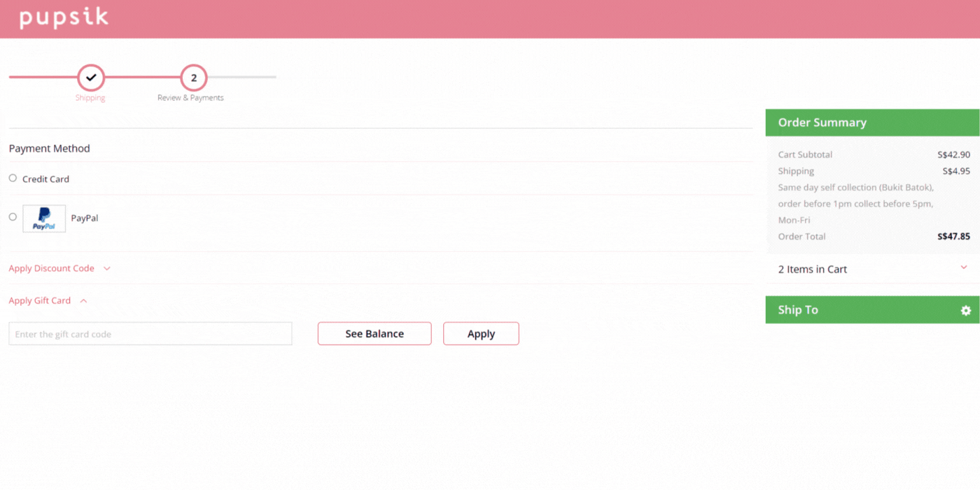
Task: Click the Apply Gift Card chevron icon
Action: click(x=83, y=300)
